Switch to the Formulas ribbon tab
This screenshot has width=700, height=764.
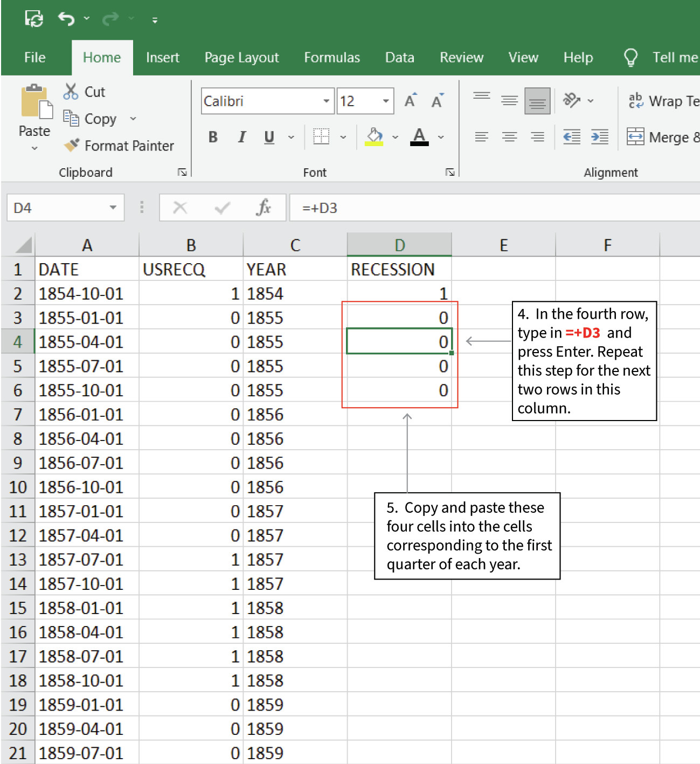(332, 57)
